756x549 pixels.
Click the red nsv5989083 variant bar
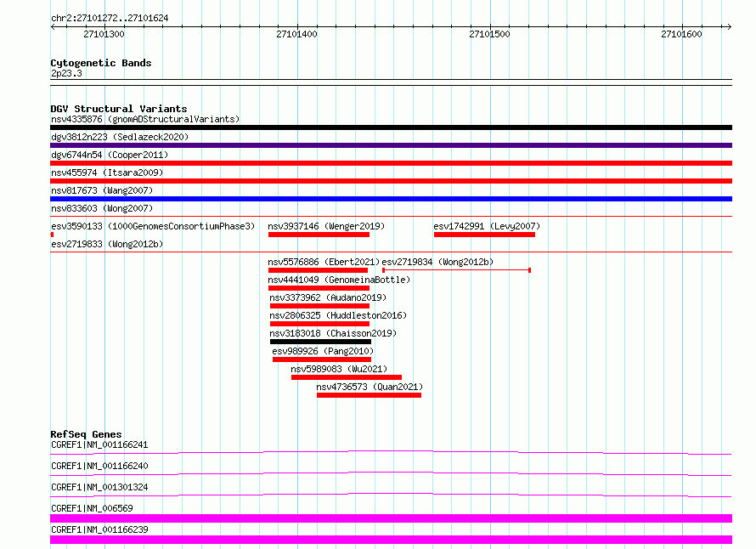[x=347, y=377]
